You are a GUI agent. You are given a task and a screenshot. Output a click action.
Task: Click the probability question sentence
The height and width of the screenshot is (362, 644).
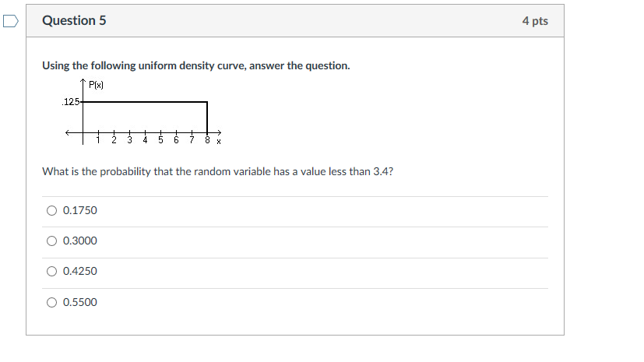(218, 171)
